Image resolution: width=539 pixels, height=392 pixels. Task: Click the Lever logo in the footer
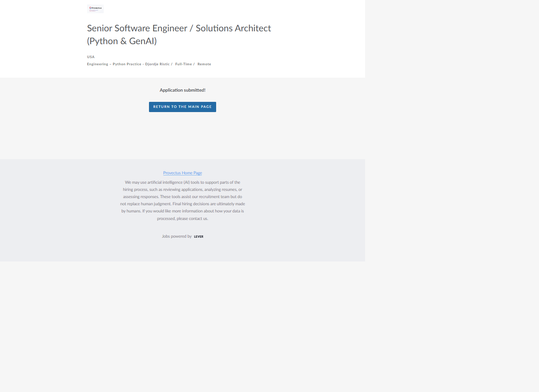(198, 237)
